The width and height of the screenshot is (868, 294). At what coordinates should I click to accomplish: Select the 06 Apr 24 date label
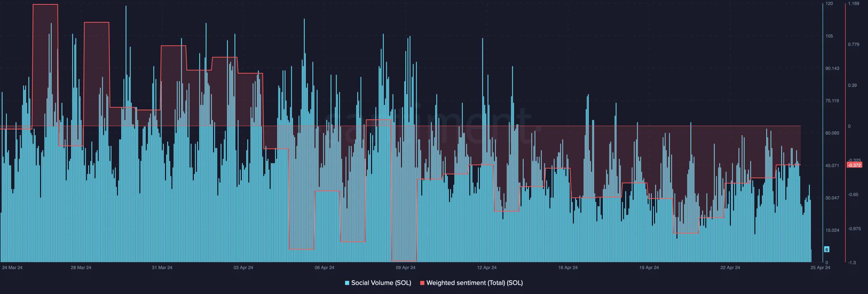point(324,268)
